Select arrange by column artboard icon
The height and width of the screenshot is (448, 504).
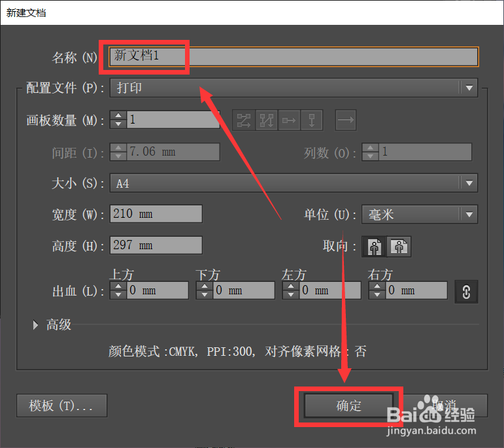(x=311, y=120)
